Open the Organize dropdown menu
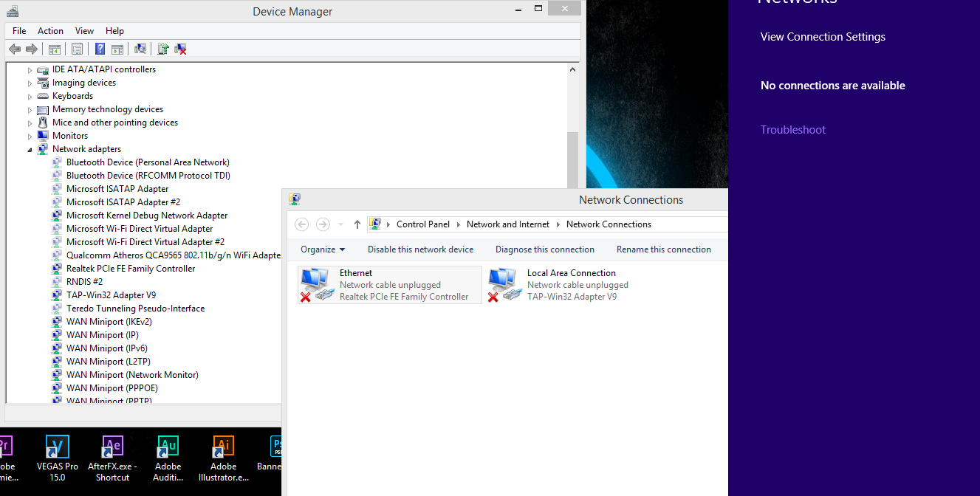Screen dimensions: 980x496 tap(323, 249)
